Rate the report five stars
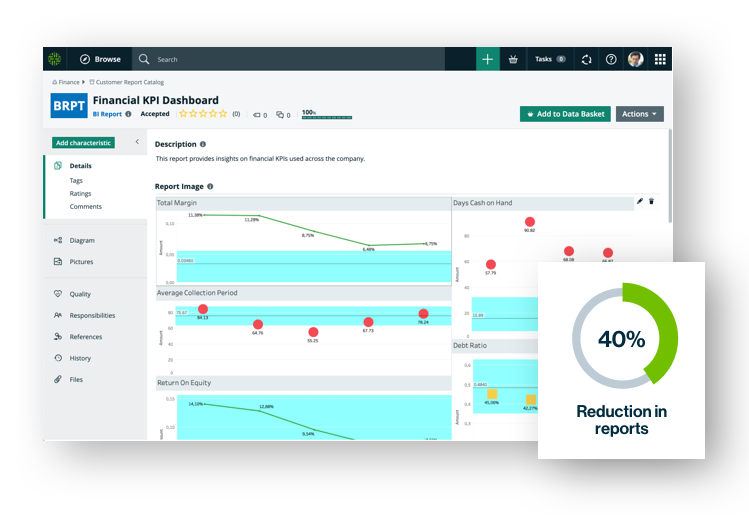Viewport: 749px width, 524px height. [223, 114]
